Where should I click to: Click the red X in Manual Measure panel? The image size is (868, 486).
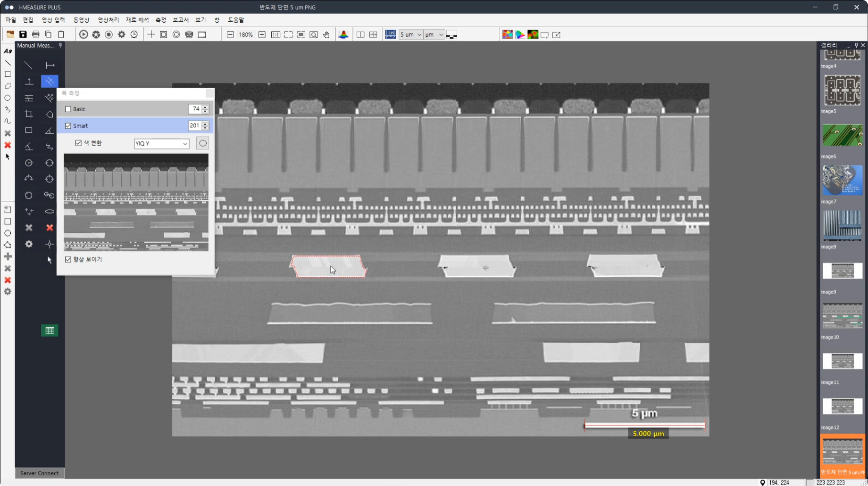point(50,228)
